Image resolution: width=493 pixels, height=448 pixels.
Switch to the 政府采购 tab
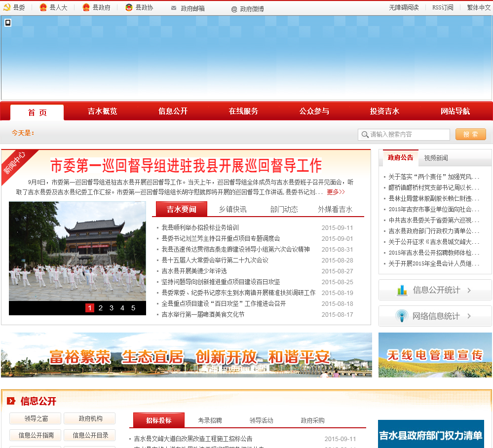312,421
